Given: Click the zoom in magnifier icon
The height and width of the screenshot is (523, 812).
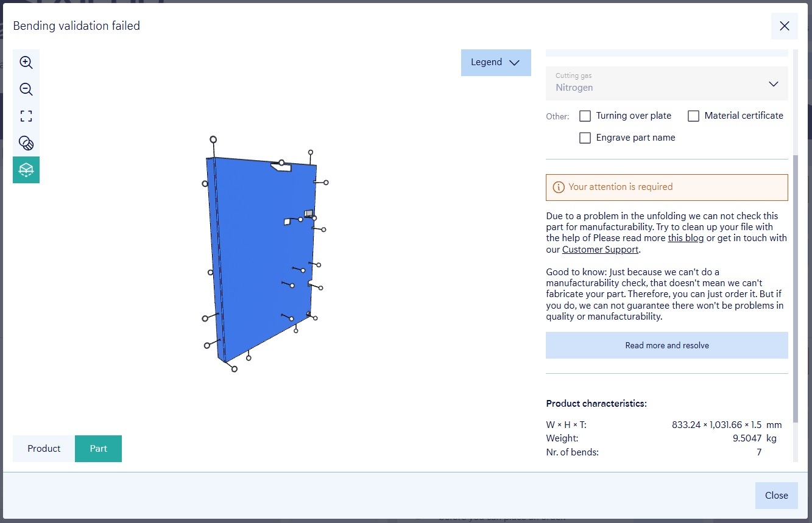Looking at the screenshot, I should (26, 63).
